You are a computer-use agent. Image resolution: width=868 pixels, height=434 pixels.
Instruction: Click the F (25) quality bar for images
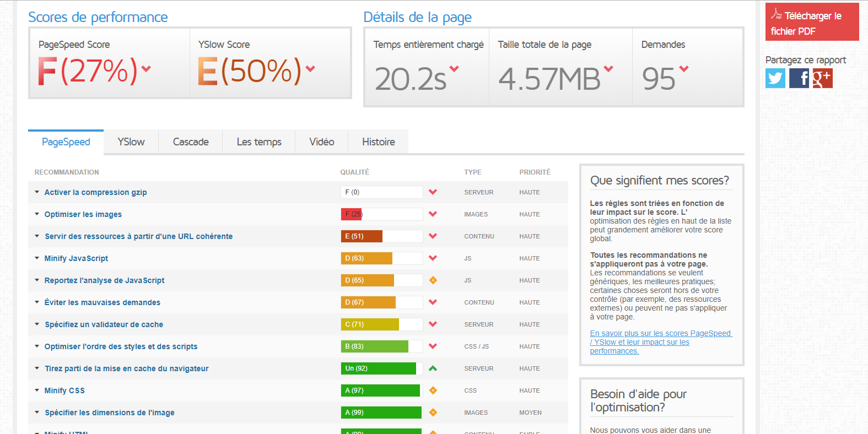coord(382,214)
